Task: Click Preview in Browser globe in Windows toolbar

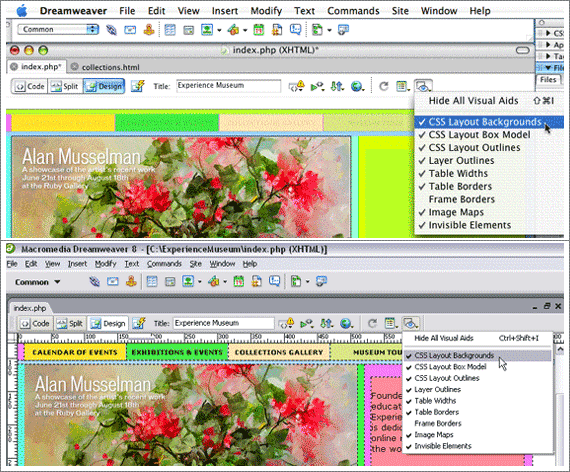Action: pos(346,323)
